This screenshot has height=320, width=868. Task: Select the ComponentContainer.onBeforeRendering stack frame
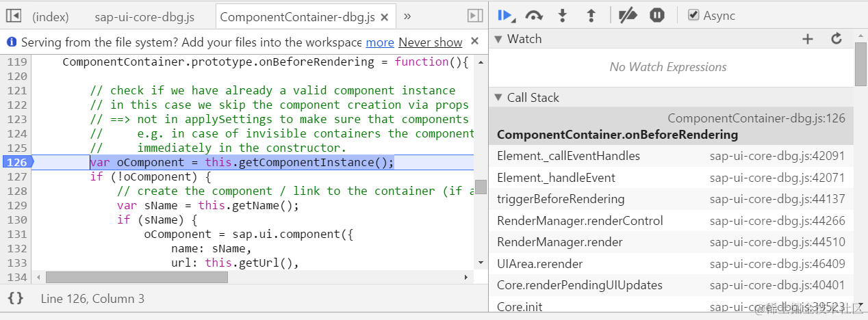[672, 126]
